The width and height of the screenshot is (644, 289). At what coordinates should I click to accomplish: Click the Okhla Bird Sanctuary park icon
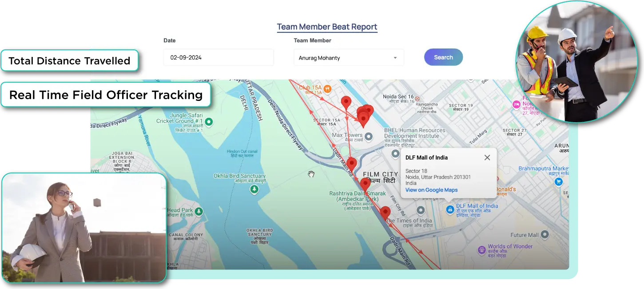[254, 189]
